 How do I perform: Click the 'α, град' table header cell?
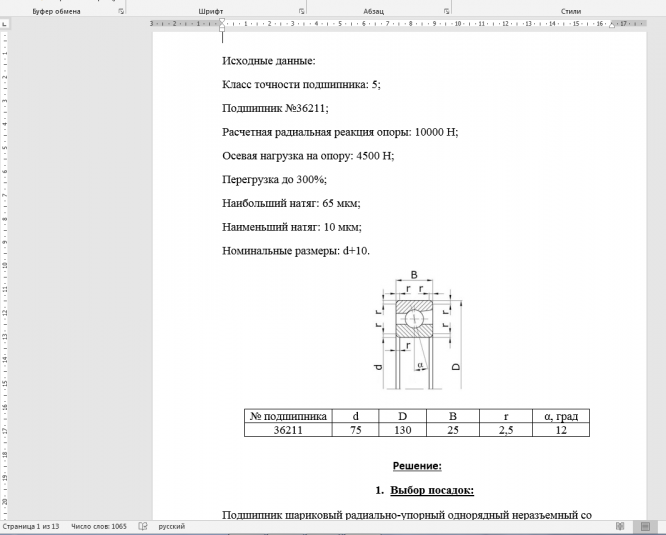560,416
